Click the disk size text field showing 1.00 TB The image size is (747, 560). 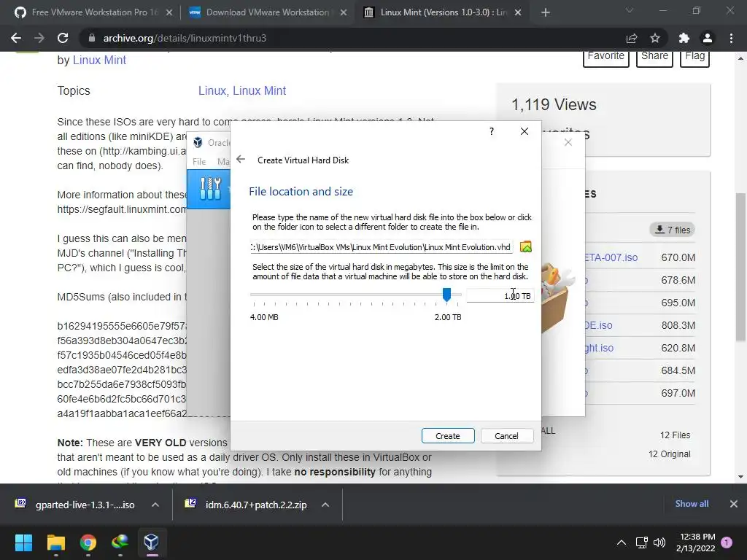[x=499, y=296]
